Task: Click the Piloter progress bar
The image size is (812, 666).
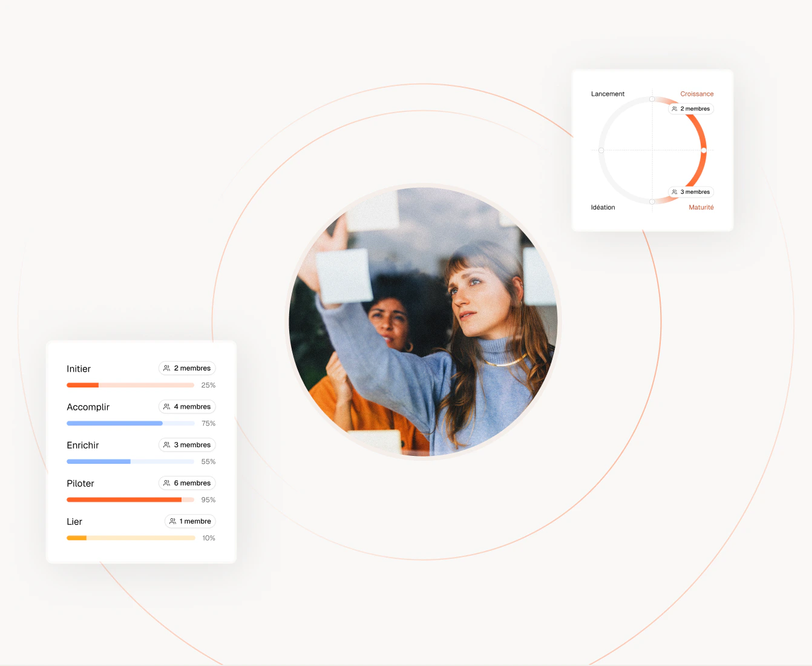Action: tap(130, 499)
